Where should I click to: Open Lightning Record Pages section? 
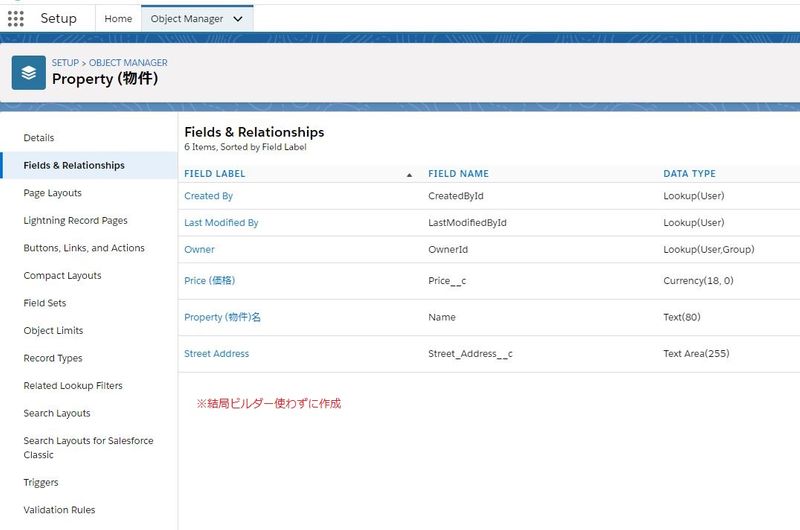pos(75,221)
